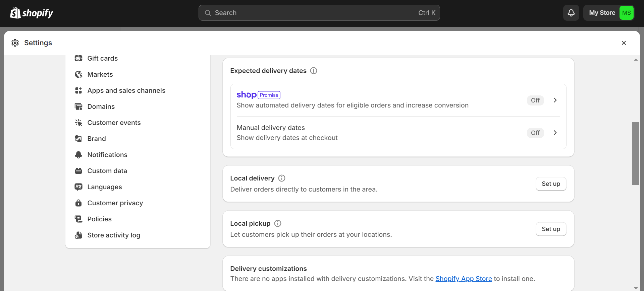Expand Shop Promise row chevron
644x291 pixels.
click(x=555, y=100)
